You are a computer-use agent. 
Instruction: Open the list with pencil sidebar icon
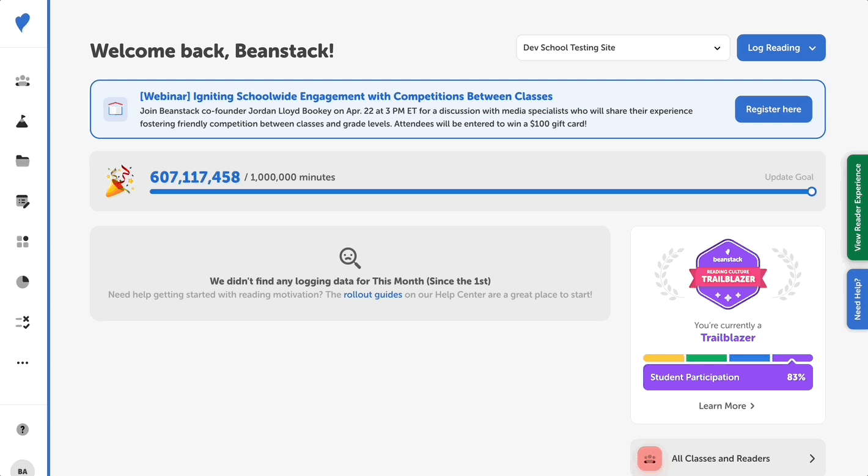(x=23, y=201)
